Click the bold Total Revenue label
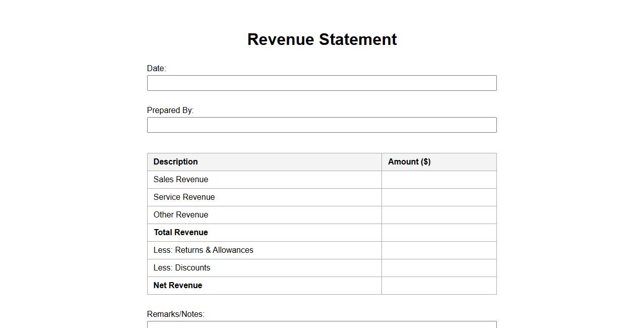The height and width of the screenshot is (328, 644). click(180, 233)
